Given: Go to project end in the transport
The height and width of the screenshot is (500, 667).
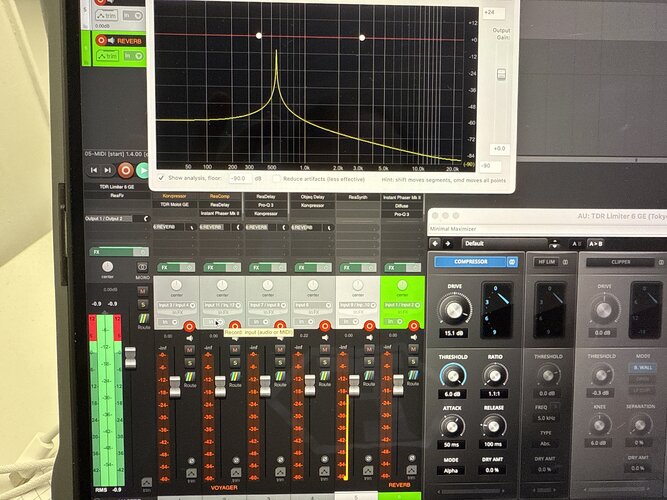Looking at the screenshot, I should [108, 170].
